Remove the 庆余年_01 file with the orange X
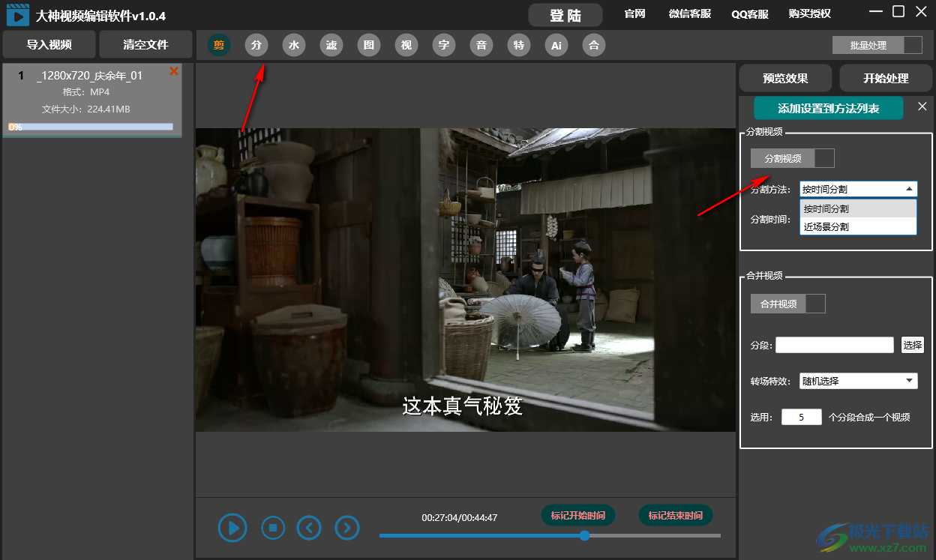Screen dimensions: 936x560 click(174, 71)
